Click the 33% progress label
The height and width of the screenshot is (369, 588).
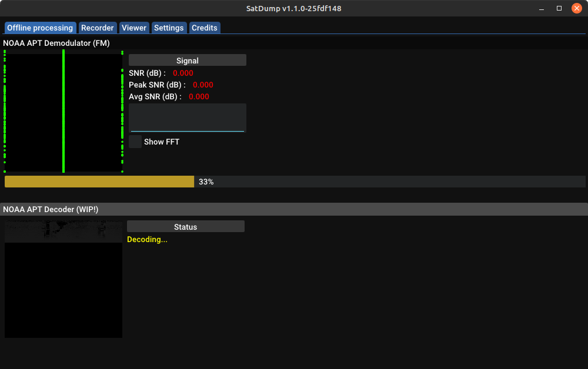206,182
